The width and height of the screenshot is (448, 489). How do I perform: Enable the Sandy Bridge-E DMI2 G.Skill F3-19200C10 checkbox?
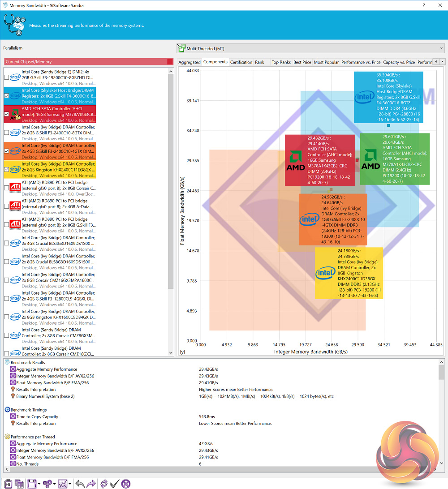click(6, 77)
